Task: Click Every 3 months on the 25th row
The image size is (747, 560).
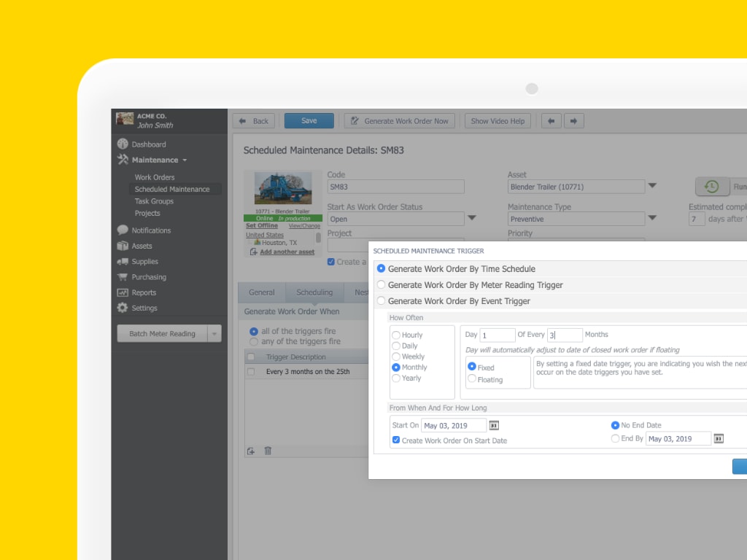Action: pos(308,371)
